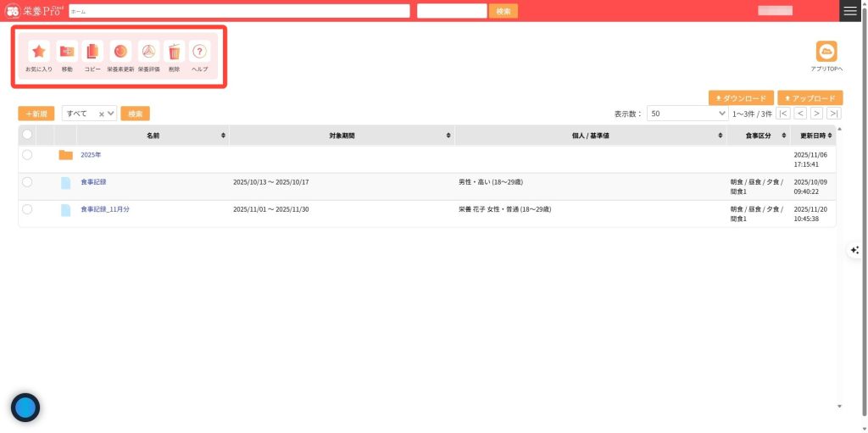
Task: Click the 栄養素更新 icon
Action: pos(120,52)
